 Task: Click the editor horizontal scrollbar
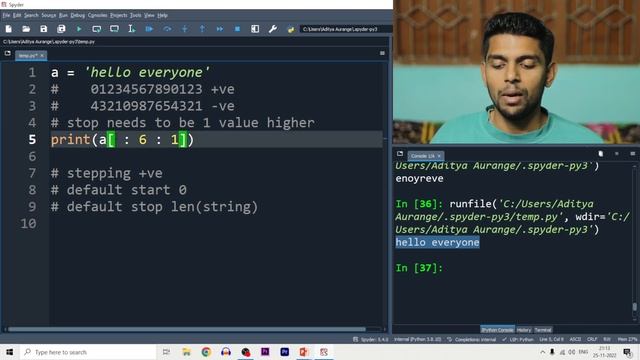pos(187,329)
